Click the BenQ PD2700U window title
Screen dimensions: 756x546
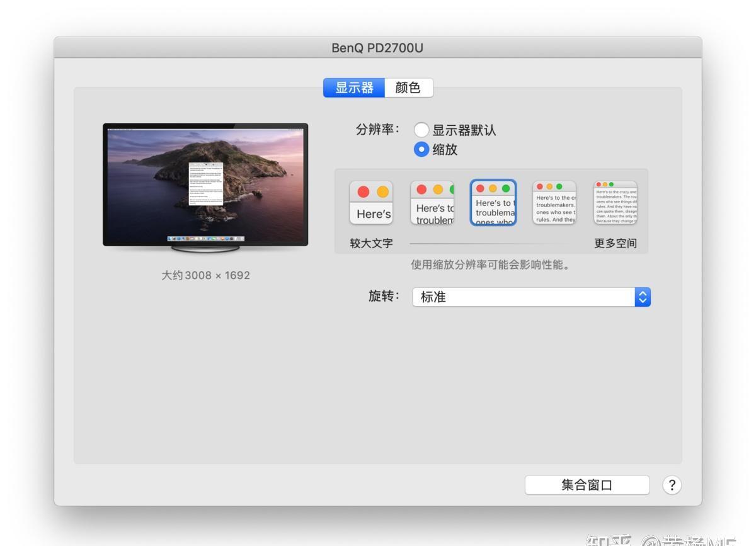click(377, 48)
